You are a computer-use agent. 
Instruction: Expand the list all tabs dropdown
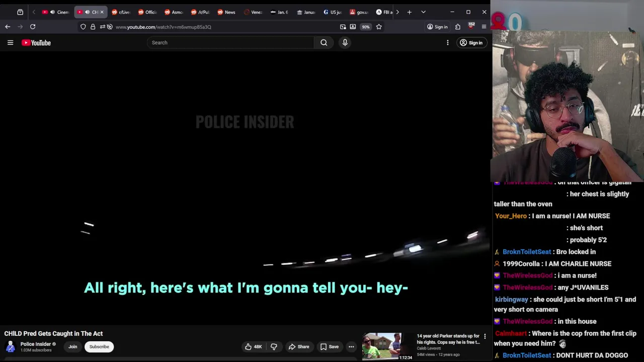pyautogui.click(x=423, y=12)
